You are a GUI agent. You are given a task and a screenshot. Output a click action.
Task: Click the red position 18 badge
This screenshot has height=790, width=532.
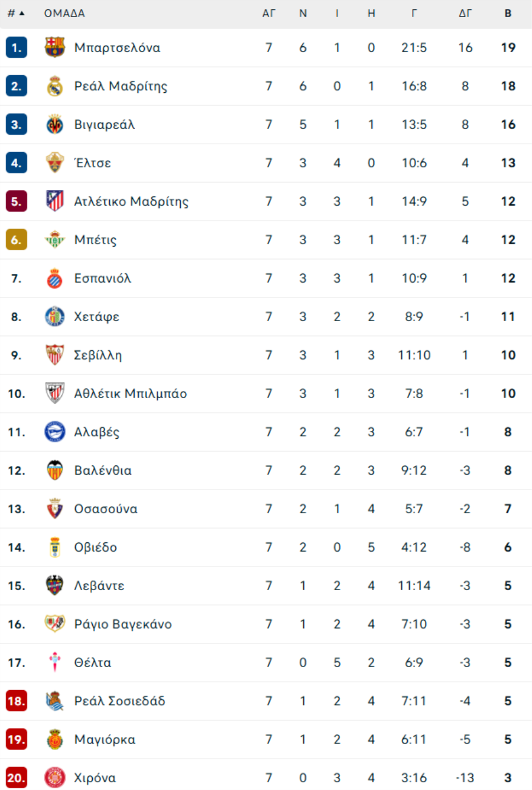pyautogui.click(x=17, y=701)
